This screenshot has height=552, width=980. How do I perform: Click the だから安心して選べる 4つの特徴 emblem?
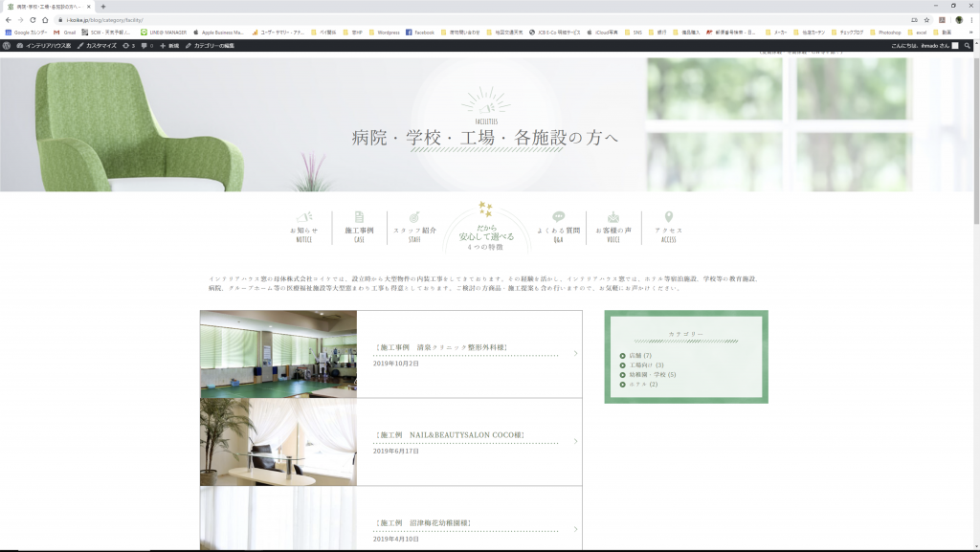(486, 228)
